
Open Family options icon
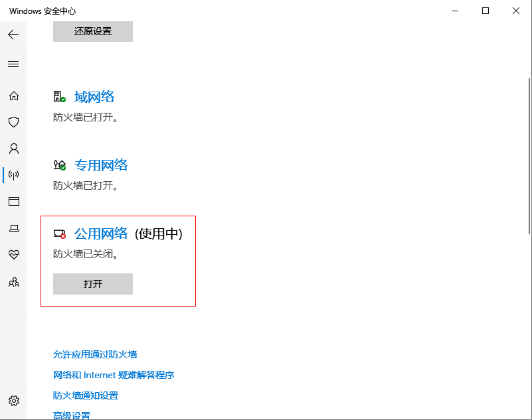(x=14, y=282)
